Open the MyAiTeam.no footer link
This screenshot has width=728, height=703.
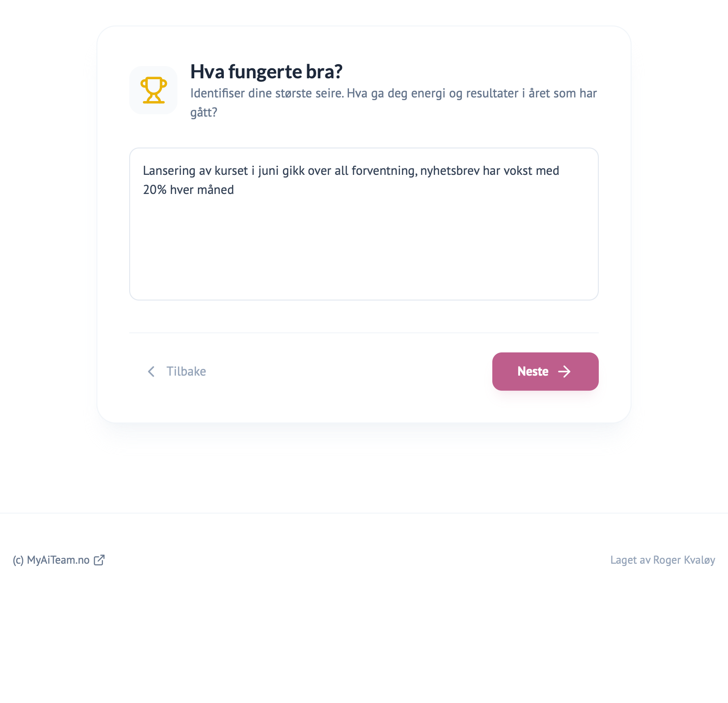pos(58,560)
